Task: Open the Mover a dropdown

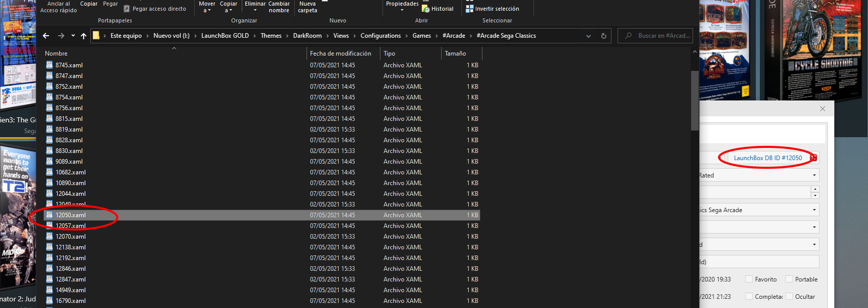Action: pyautogui.click(x=207, y=7)
